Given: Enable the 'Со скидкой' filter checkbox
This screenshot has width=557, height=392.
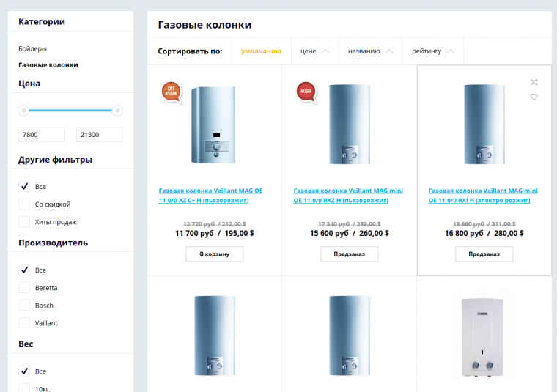Looking at the screenshot, I should pyautogui.click(x=24, y=204).
